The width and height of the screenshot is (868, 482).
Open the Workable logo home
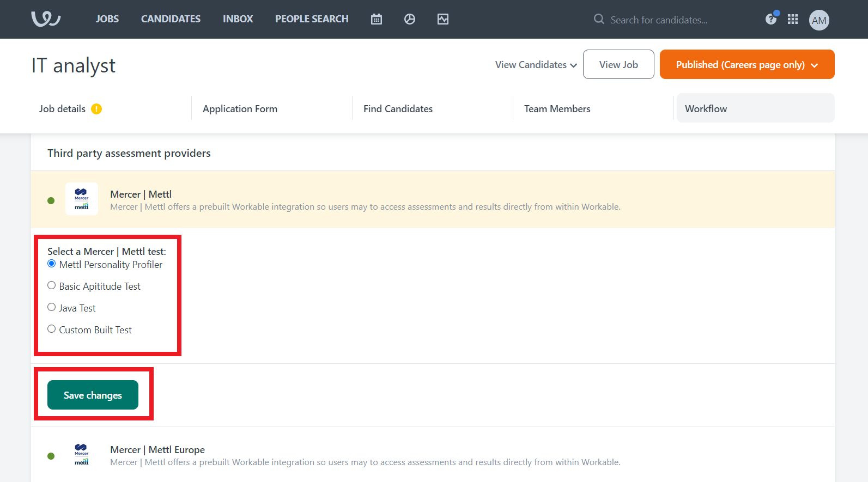46,19
